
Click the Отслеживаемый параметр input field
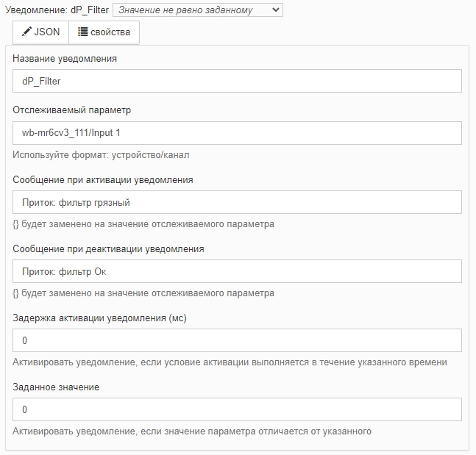pos(237,133)
